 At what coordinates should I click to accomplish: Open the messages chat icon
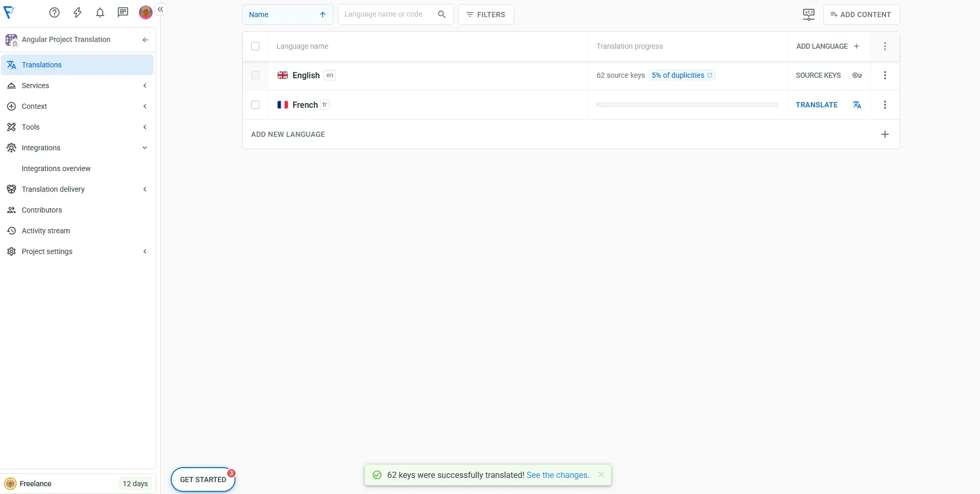[x=123, y=13]
